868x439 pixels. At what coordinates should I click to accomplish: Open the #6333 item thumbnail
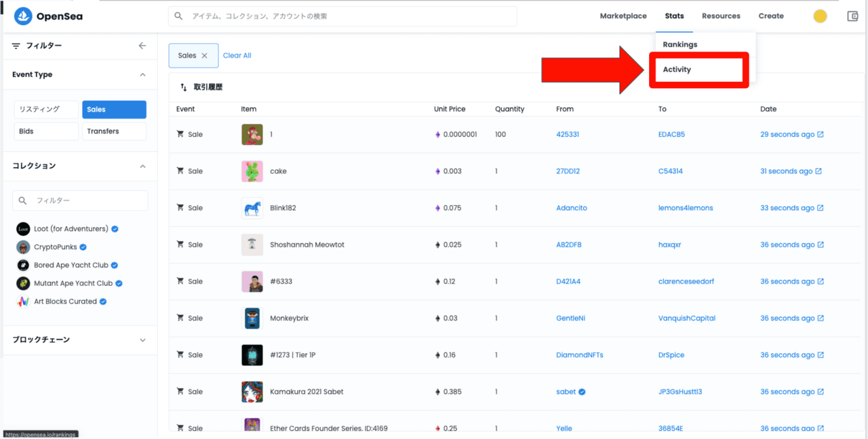(252, 281)
